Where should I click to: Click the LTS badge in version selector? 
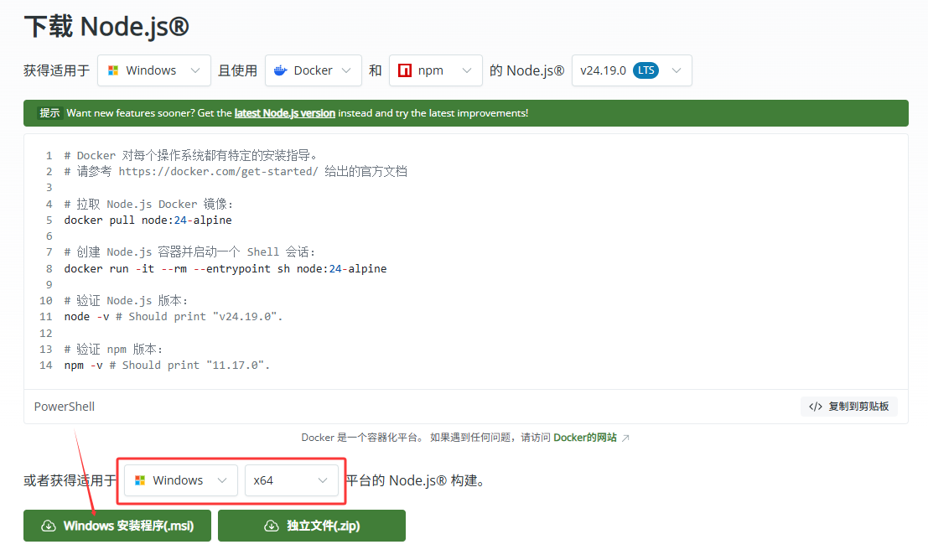(x=645, y=70)
